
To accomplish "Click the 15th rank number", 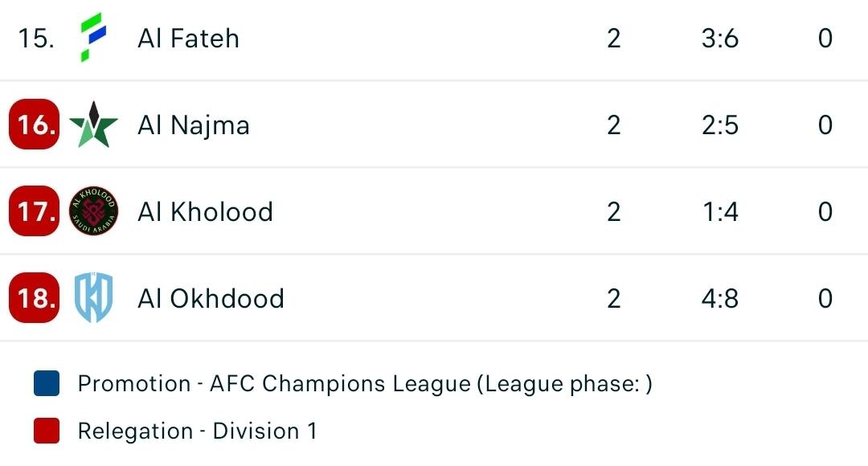I will click(x=36, y=39).
